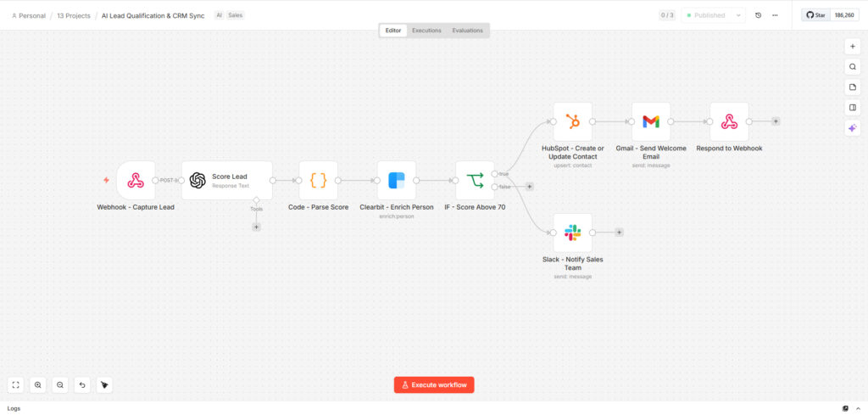868x415 pixels.
Task: Click the IF node false output connector
Action: 494,187
